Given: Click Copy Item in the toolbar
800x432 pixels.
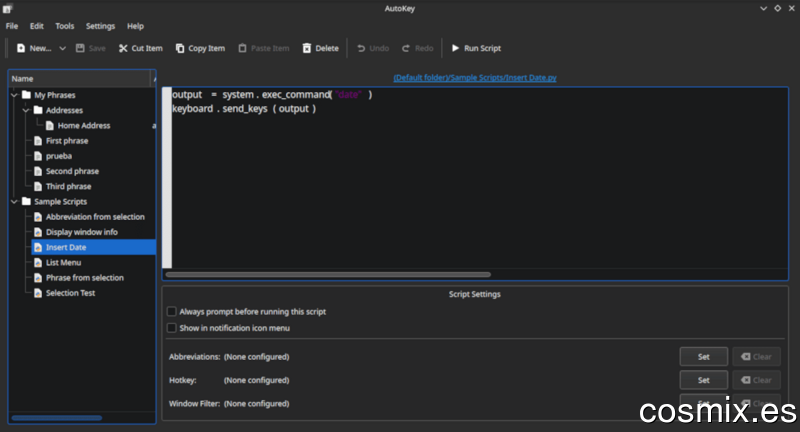Looking at the screenshot, I should pyautogui.click(x=200, y=48).
